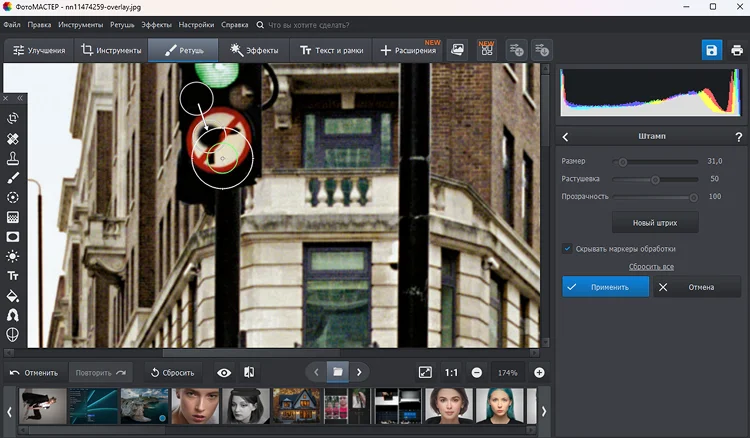This screenshot has width=750, height=438.
Task: Select the face sculpt tool in the sidebar
Action: point(13,335)
